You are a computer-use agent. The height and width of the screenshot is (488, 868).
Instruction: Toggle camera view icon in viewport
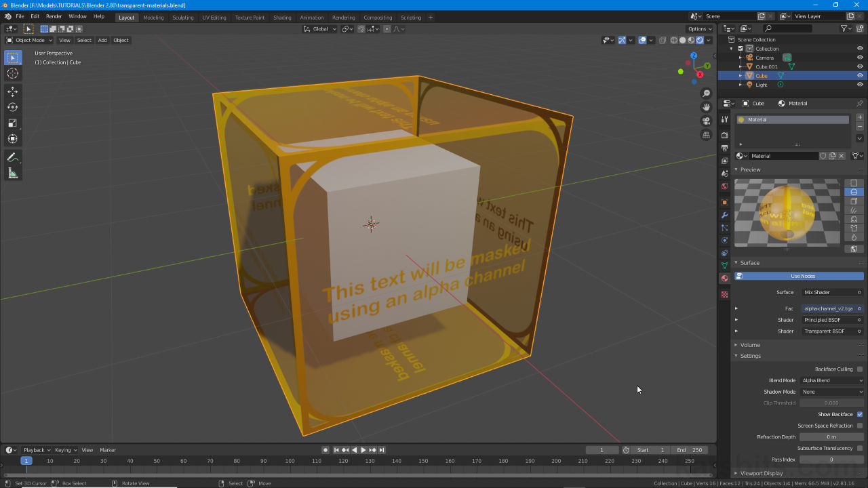point(706,121)
